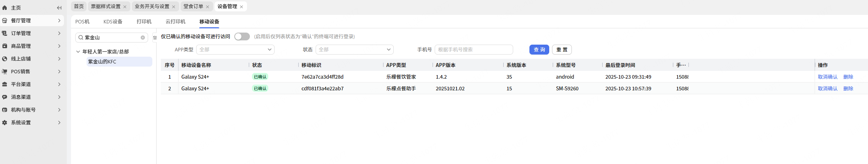
Task: Focus the 手机号 search field
Action: [474, 50]
